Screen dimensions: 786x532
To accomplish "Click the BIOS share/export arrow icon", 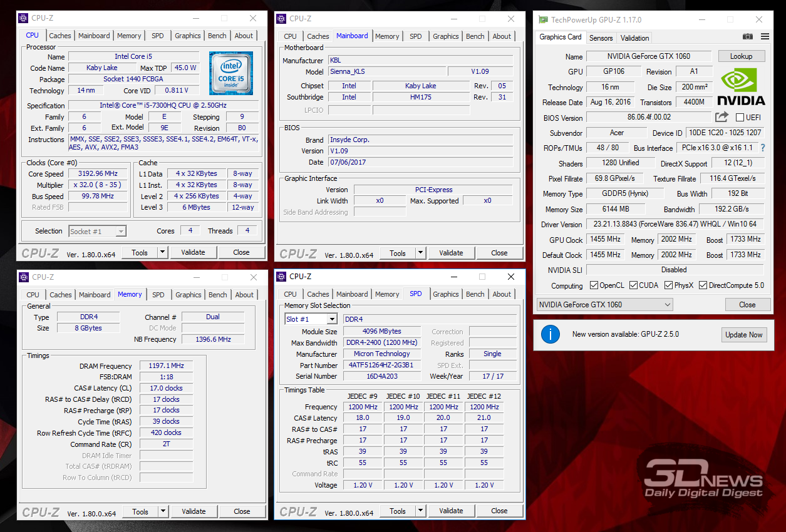I will 721,117.
